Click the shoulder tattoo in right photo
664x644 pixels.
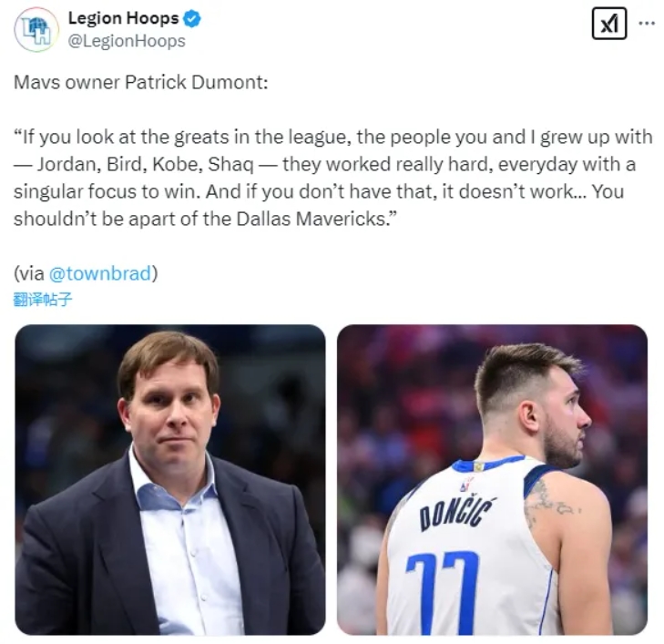tap(549, 504)
